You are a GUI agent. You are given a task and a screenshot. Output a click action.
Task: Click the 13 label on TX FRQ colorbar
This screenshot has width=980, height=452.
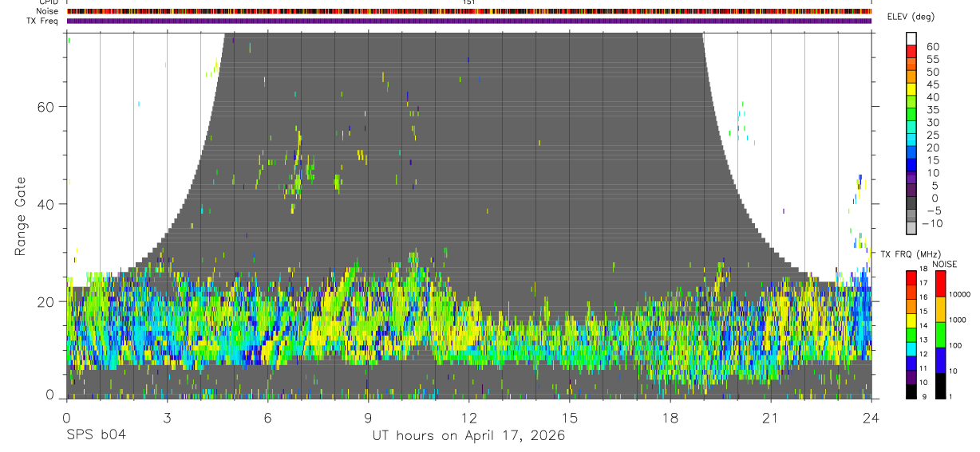923,340
